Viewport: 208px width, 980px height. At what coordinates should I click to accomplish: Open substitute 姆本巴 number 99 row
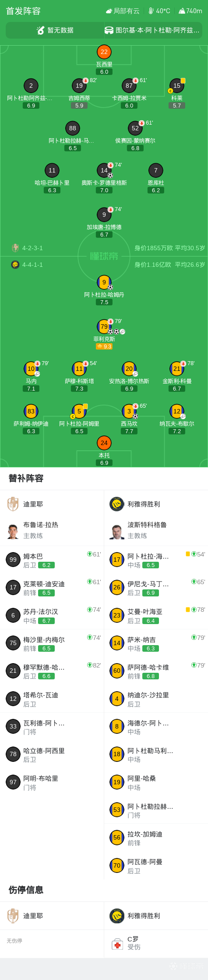point(52,560)
